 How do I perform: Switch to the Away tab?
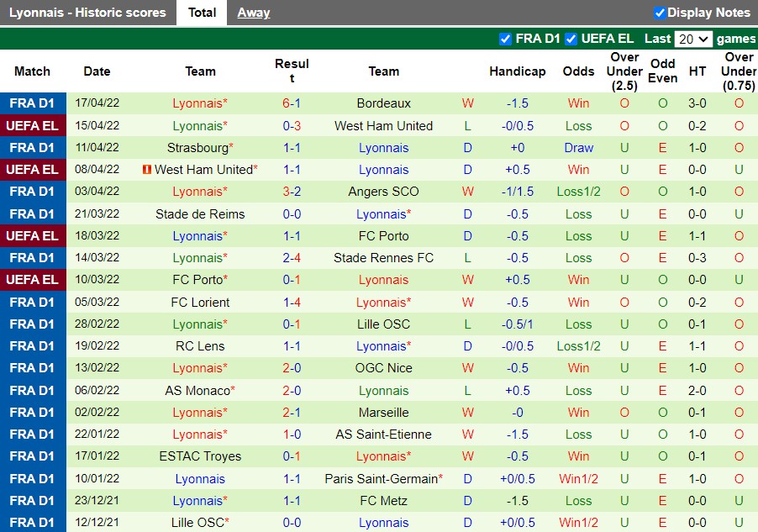click(x=255, y=13)
